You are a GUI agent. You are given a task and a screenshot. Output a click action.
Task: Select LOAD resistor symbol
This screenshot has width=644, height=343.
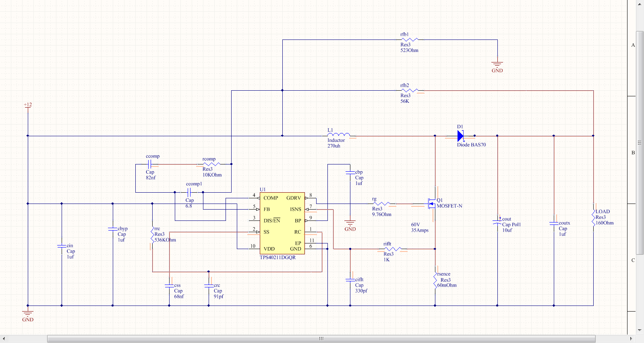pos(593,217)
